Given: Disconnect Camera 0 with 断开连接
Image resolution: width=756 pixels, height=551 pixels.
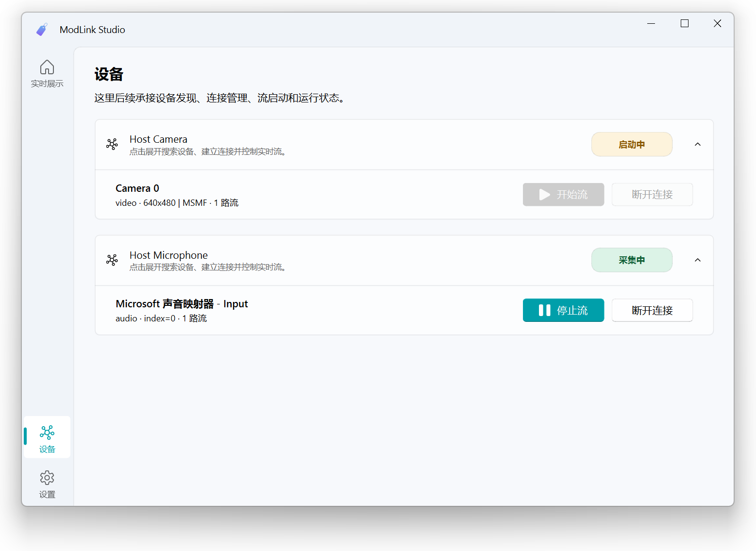Looking at the screenshot, I should [652, 195].
